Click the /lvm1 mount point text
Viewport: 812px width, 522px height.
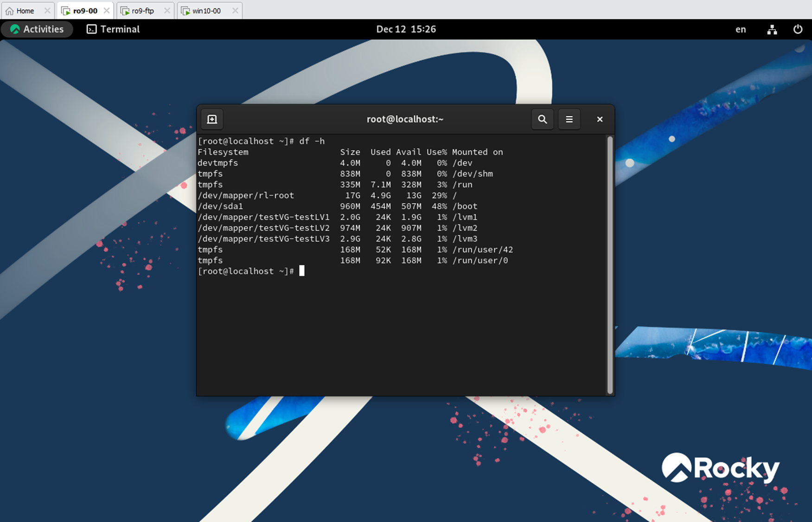465,217
